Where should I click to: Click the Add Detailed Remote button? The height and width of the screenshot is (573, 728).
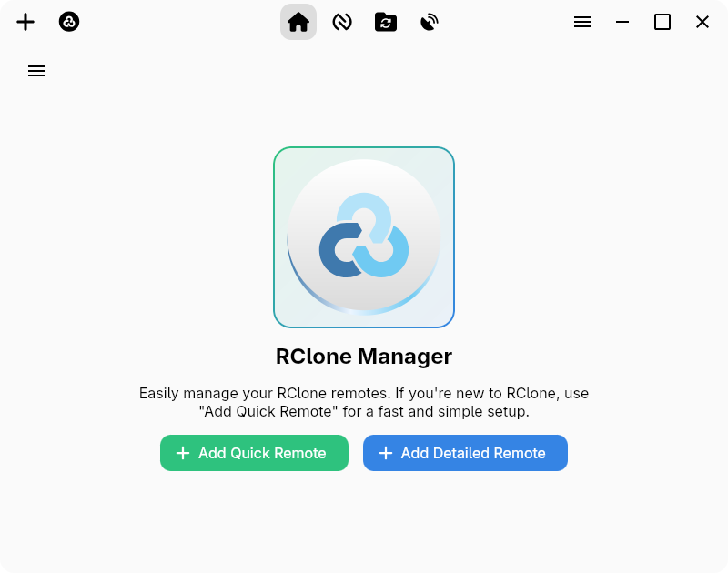[x=465, y=453]
